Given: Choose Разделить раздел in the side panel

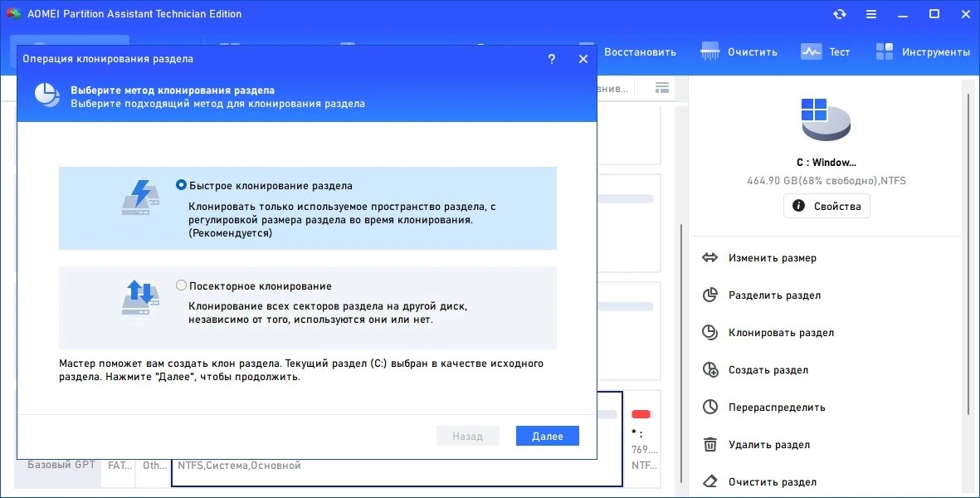Looking at the screenshot, I should point(774,295).
